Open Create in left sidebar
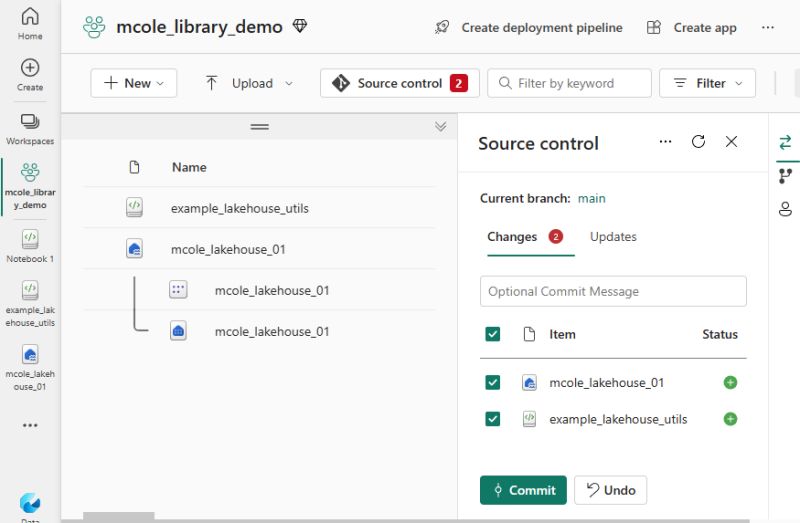The width and height of the screenshot is (800, 523). coord(30,74)
